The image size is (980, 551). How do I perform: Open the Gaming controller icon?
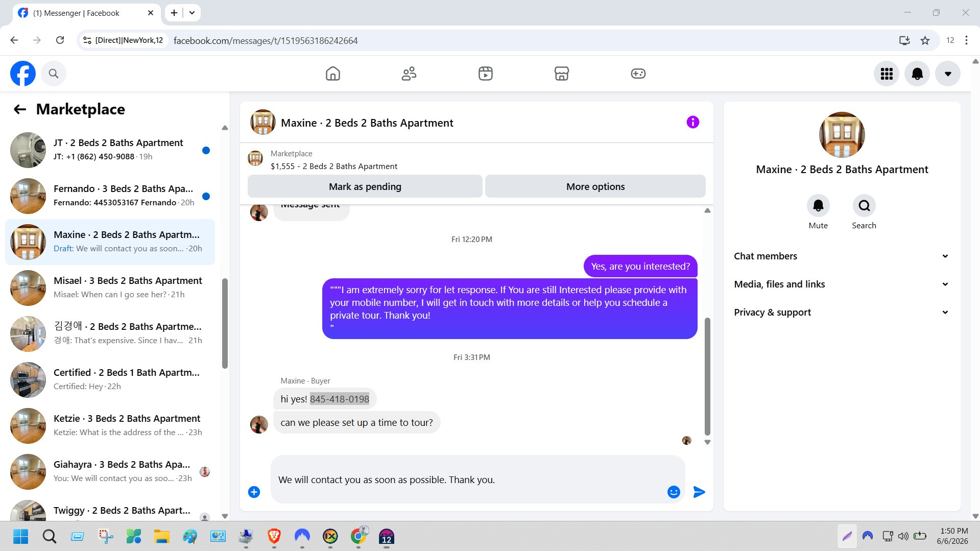click(x=638, y=74)
